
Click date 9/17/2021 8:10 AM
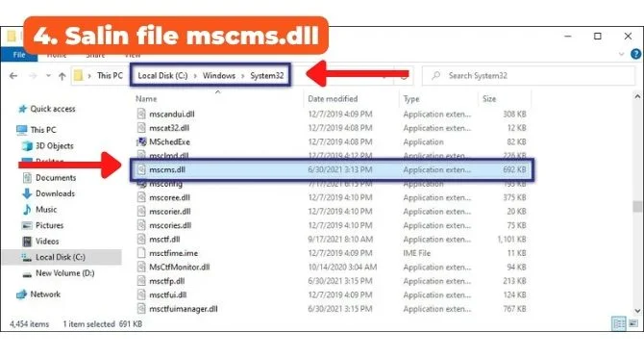[x=340, y=240]
